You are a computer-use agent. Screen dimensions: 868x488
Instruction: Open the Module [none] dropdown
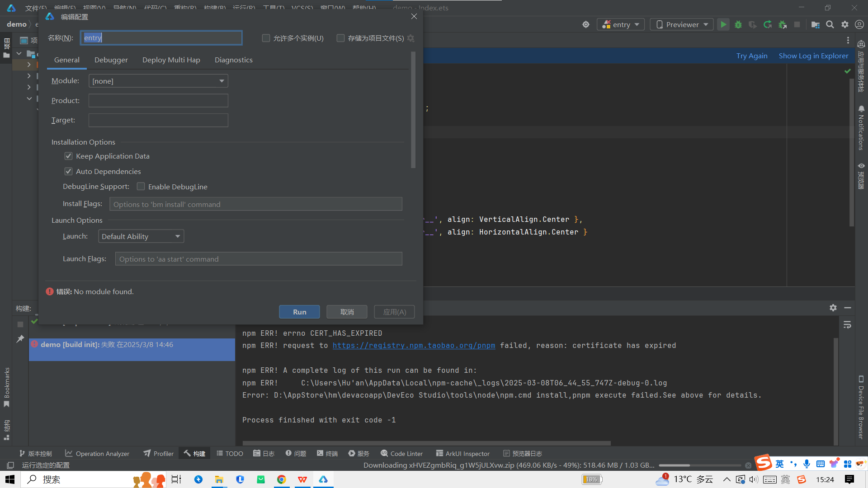[158, 81]
